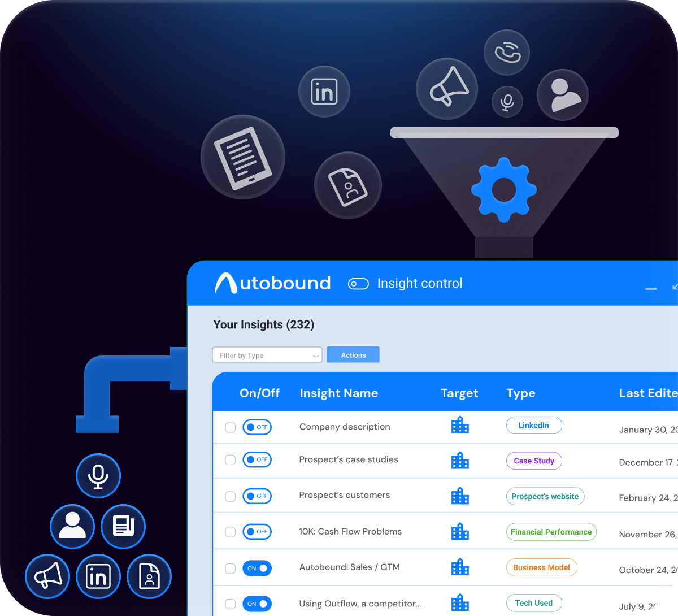Viewport: 678px width, 616px height.
Task: Click the blue megaphone circle at bottom left
Action: click(47, 576)
